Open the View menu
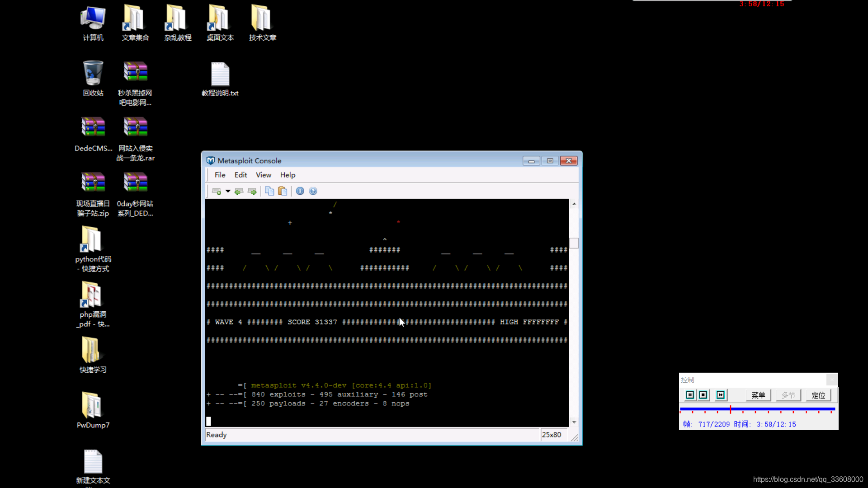 tap(264, 175)
